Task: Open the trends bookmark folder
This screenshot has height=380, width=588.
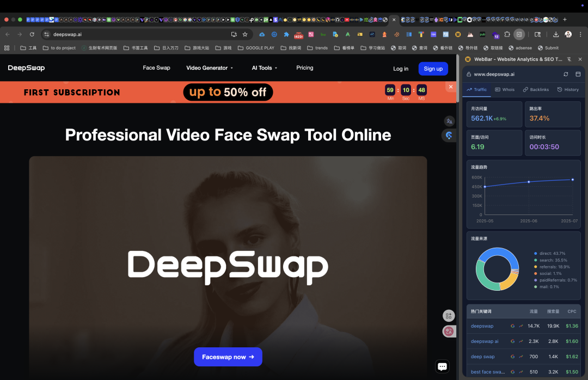Action: [317, 48]
